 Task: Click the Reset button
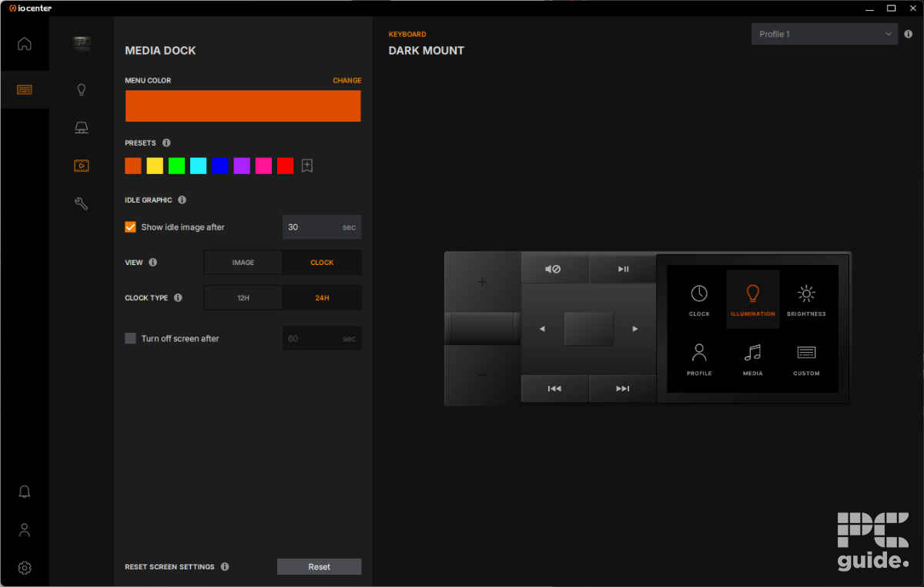click(x=319, y=567)
